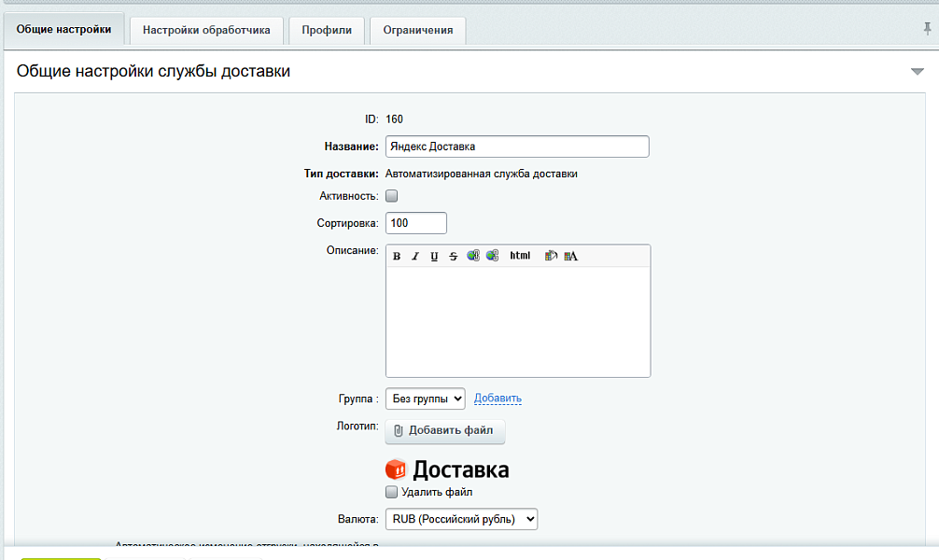Click inside the Сортировка input field
The image size is (939, 560).
(415, 223)
